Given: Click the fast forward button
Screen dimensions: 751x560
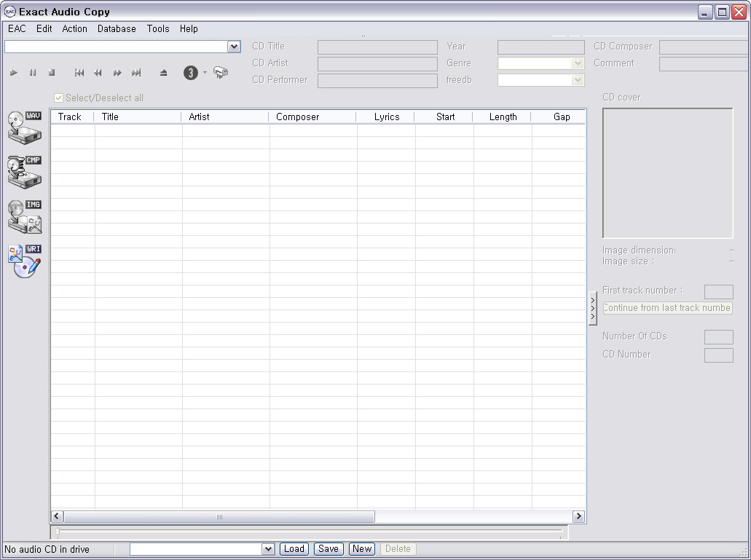Looking at the screenshot, I should (117, 73).
